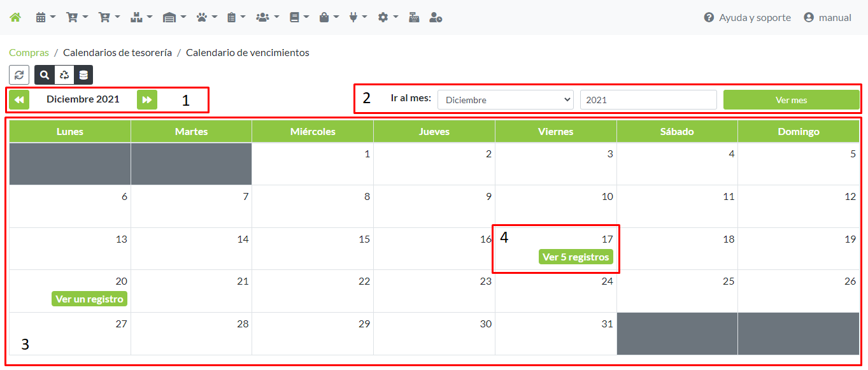868x370 pixels.
Task: Open Ver 5 registros on day 17
Action: point(575,257)
